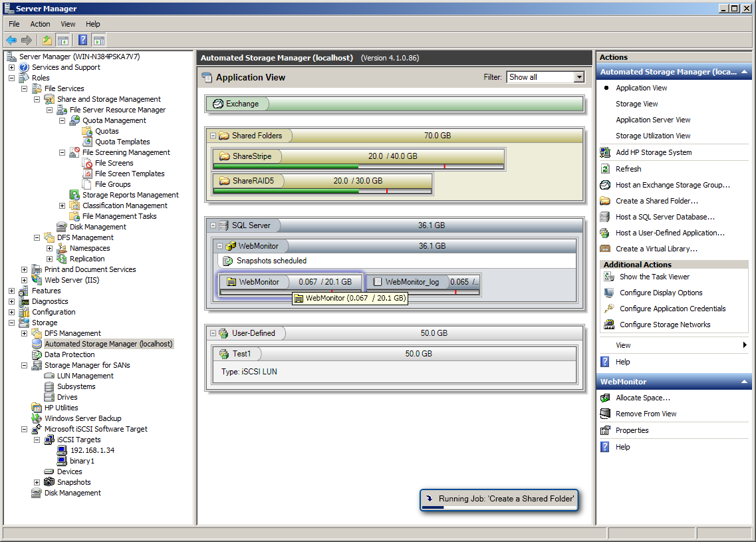The width and height of the screenshot is (756, 542).
Task: Click the Forward arrow toolbar icon
Action: pos(27,40)
